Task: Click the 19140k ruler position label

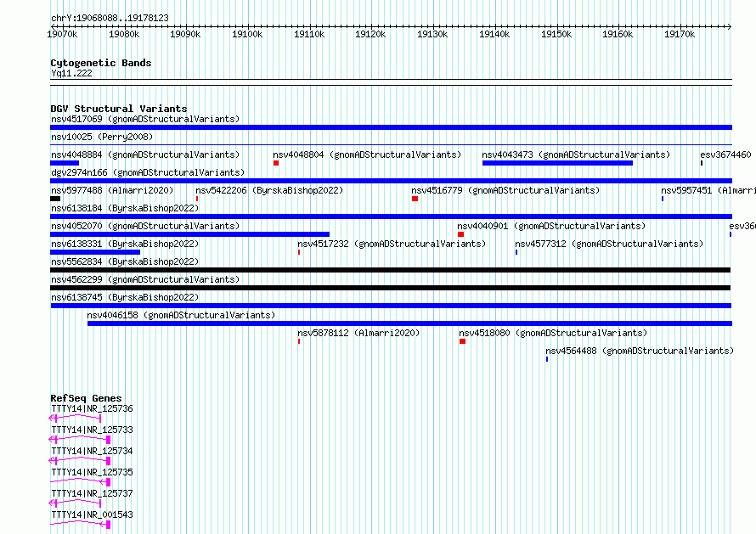Action: click(494, 34)
